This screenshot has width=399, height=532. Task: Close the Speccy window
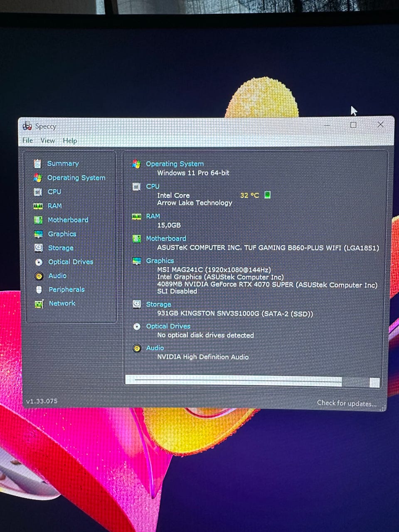point(380,124)
